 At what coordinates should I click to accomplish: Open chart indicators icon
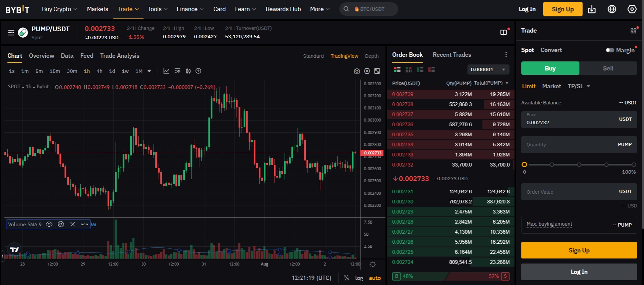coord(177,71)
